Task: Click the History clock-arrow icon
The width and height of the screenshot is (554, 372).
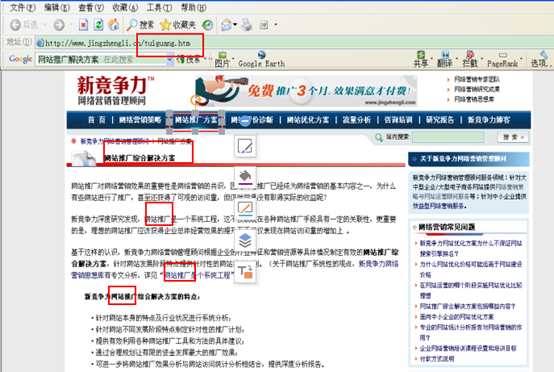Action: pyautogui.click(x=207, y=25)
